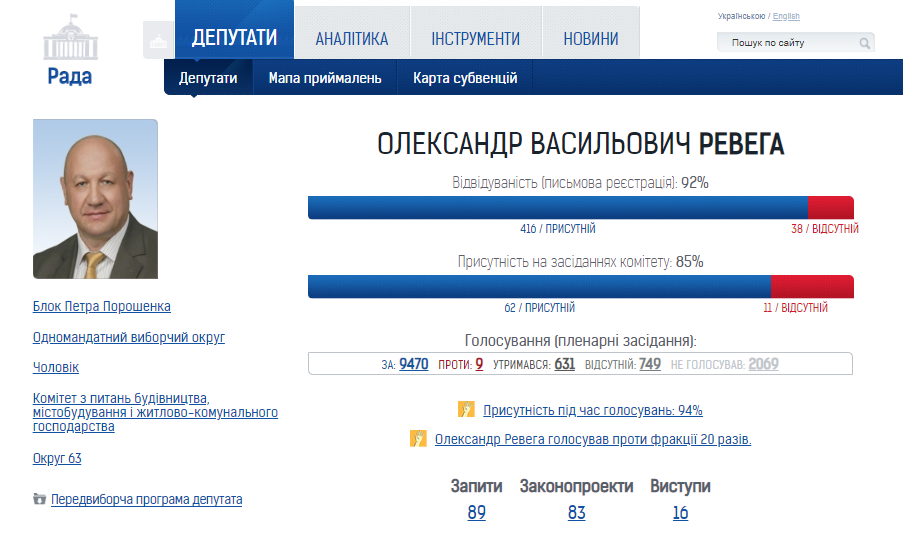Open Присутність під час голосувань 94% link
The height and width of the screenshot is (535, 903).
pos(593,410)
